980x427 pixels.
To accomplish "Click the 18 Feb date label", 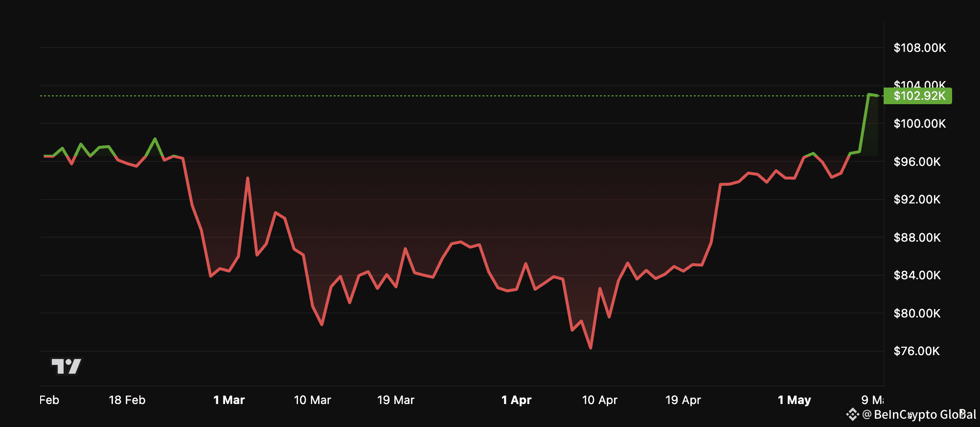I will pos(127,400).
